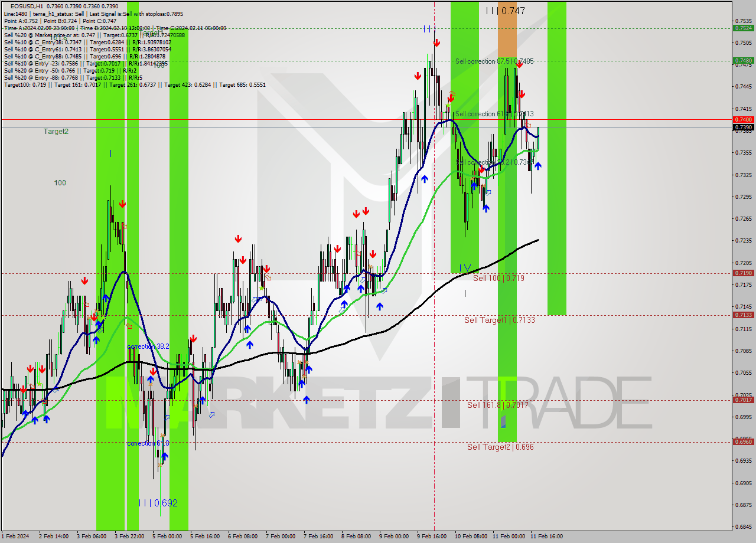Select the 'I I I 0.692' bottom label
The width and height of the screenshot is (756, 543).
point(158,503)
